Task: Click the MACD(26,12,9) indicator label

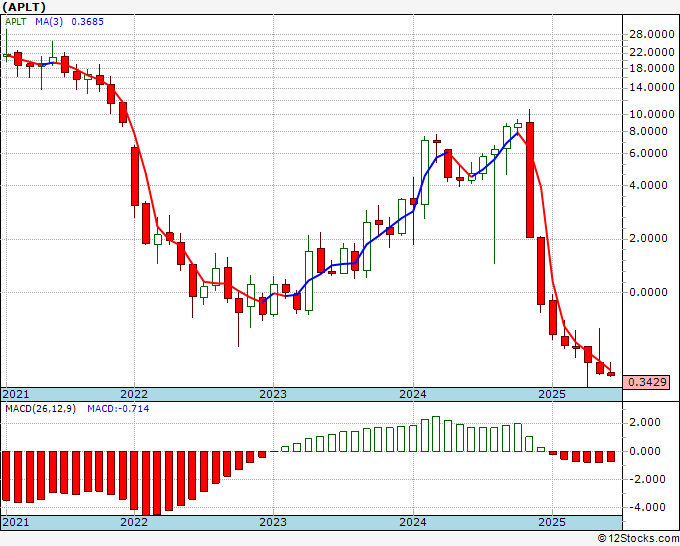Action: pos(40,409)
